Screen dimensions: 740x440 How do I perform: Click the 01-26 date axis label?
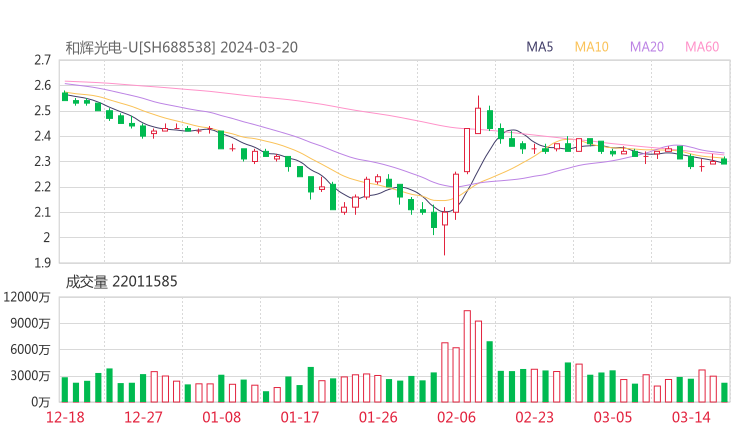click(x=378, y=417)
